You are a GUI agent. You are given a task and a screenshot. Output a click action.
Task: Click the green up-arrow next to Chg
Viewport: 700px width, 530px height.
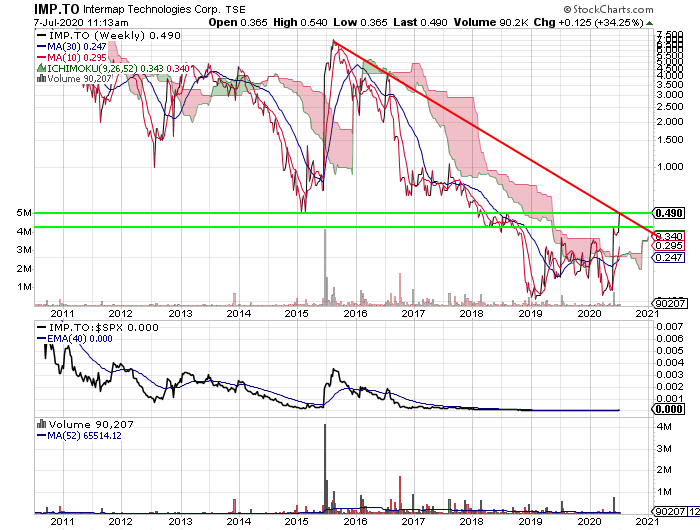(x=649, y=23)
